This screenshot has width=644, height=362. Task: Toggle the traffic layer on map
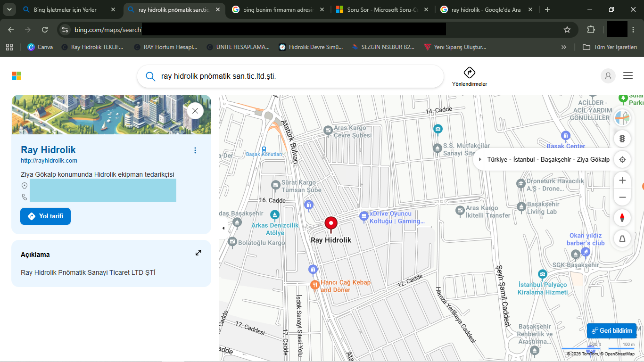(622, 139)
